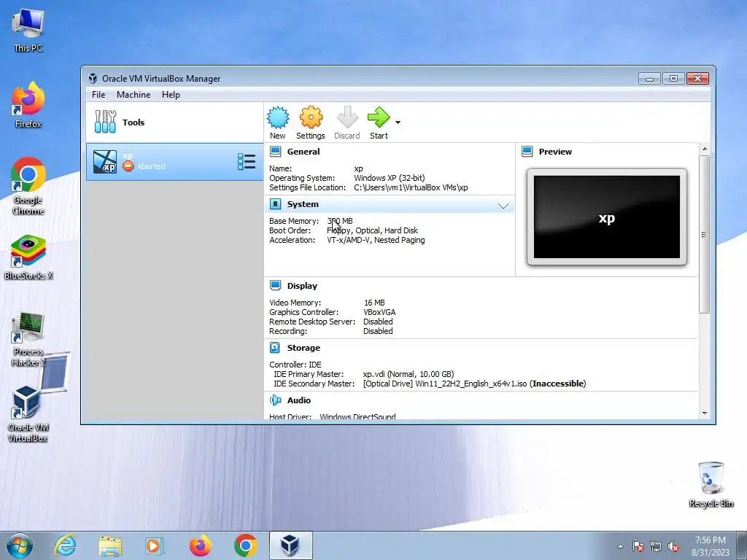
Task: Click the VirtualBox taskbar button
Action: pyautogui.click(x=290, y=545)
